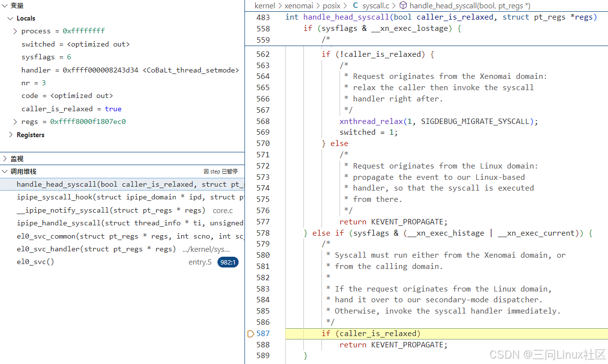
Task: Open syscall.c breadcrumb file
Action: 376,6
